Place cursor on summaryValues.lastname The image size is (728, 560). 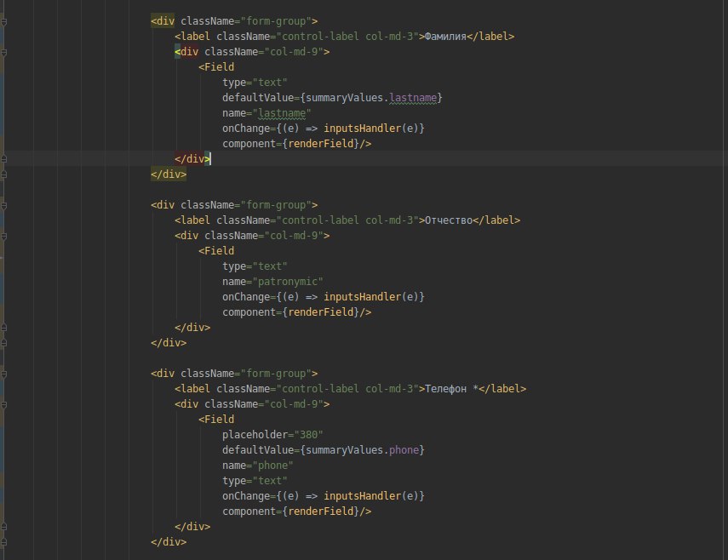371,97
